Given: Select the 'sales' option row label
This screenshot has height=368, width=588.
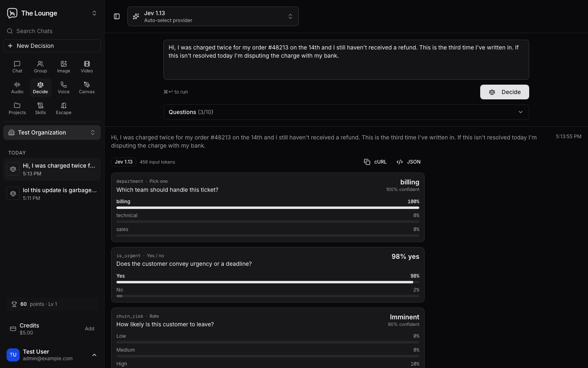Looking at the screenshot, I should point(122,229).
